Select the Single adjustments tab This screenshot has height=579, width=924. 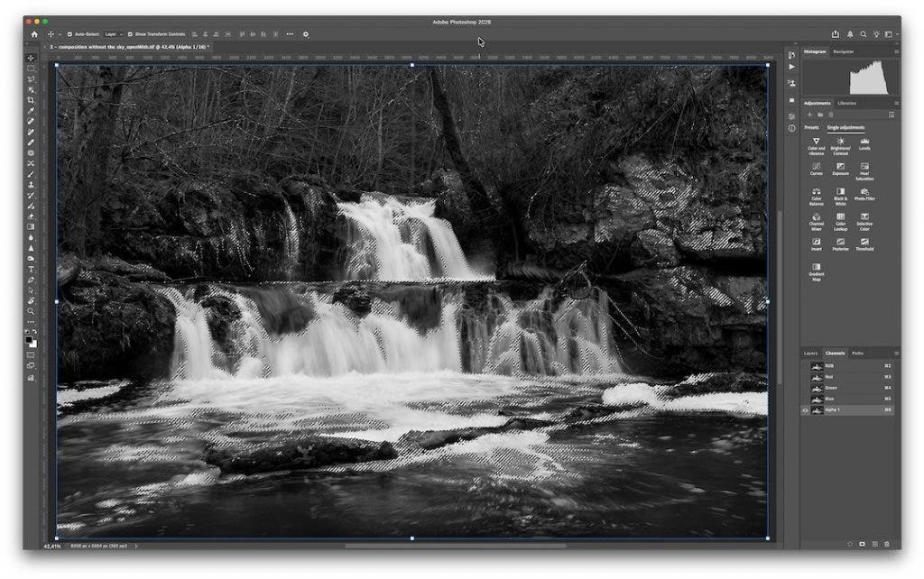845,127
